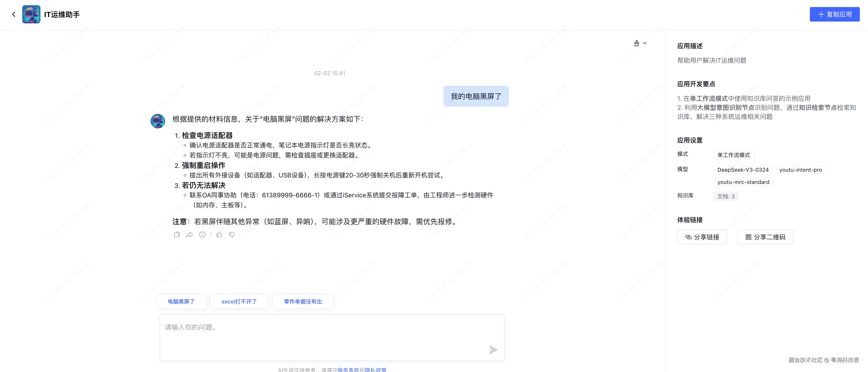Give the answer a thumbs down
Viewport: 868px width, 372px height.
232,235
